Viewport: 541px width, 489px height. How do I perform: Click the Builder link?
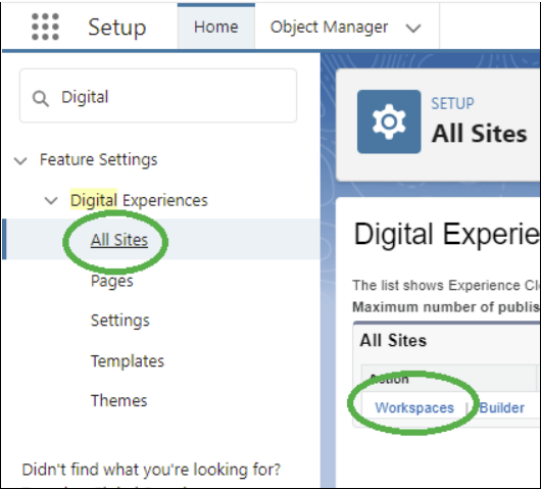502,408
